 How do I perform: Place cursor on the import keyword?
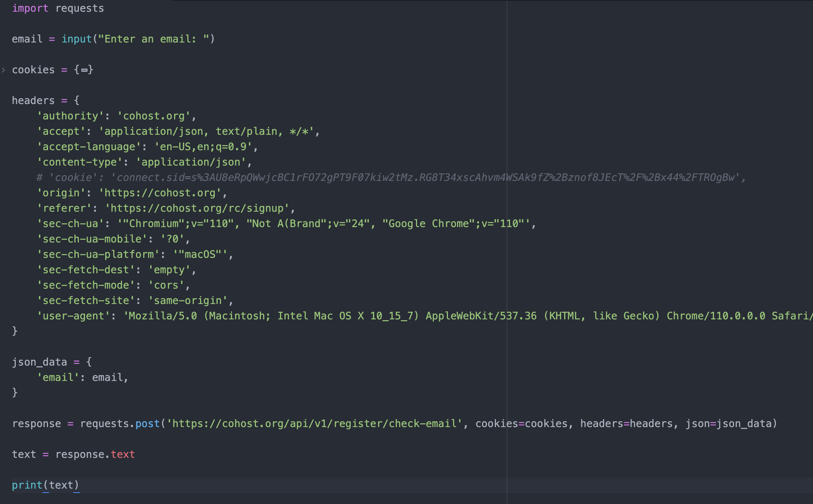[x=30, y=8]
